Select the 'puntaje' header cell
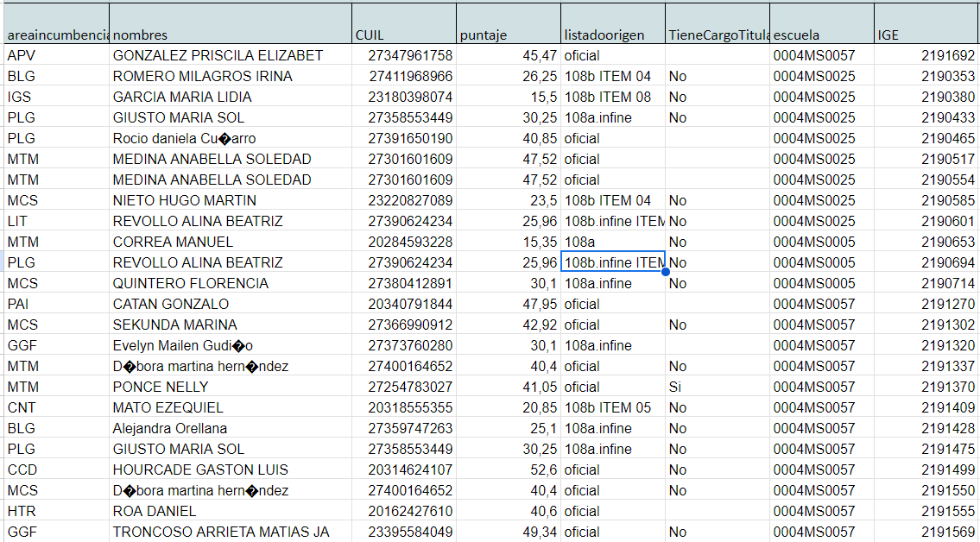The width and height of the screenshot is (980, 542). point(509,35)
